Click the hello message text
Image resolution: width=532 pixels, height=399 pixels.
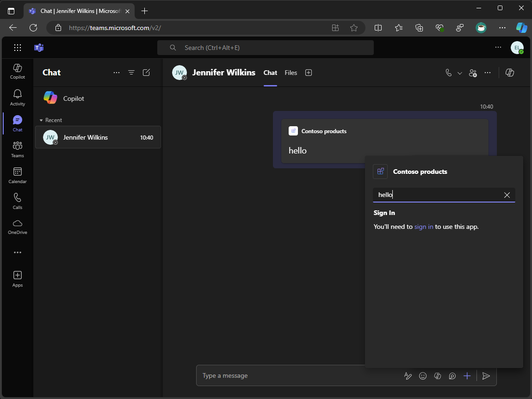(x=297, y=151)
